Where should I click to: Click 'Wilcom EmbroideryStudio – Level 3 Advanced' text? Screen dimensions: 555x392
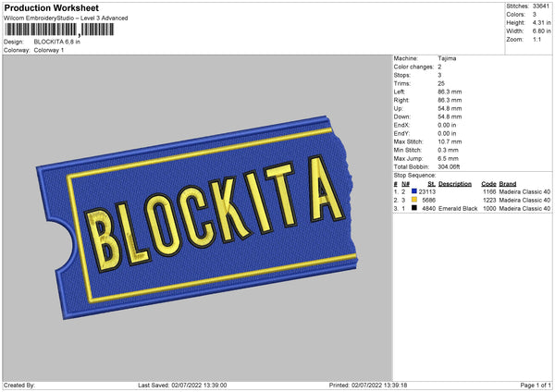(66, 18)
